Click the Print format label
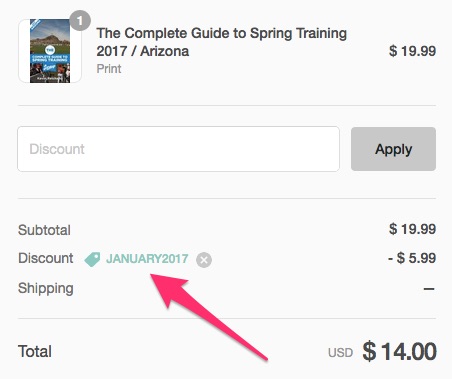Viewport: 452px width, 379px height. tap(109, 69)
